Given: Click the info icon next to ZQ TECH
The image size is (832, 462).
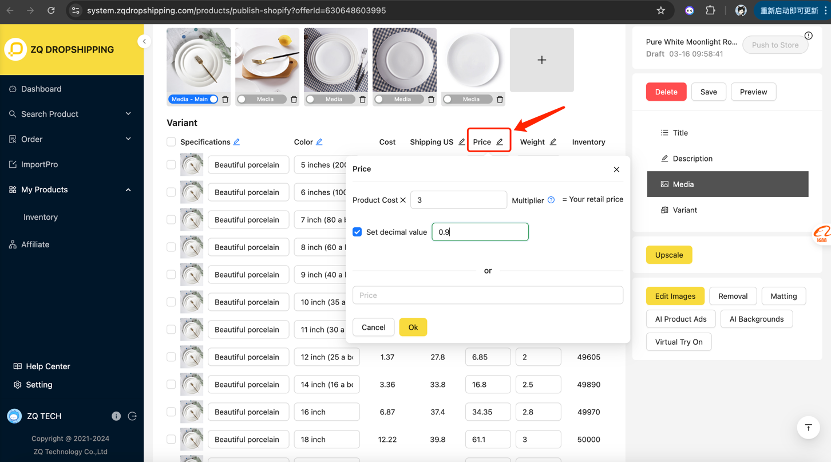Looking at the screenshot, I should pyautogui.click(x=116, y=416).
